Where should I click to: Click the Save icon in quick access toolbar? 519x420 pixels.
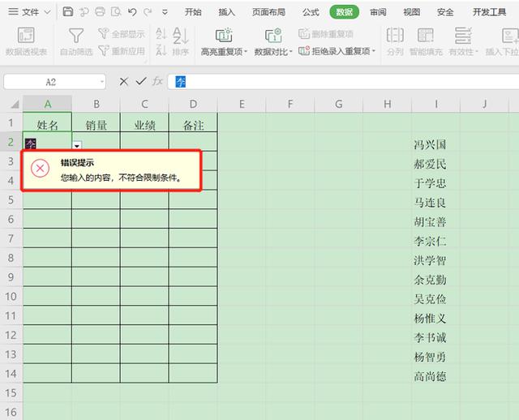pos(68,12)
